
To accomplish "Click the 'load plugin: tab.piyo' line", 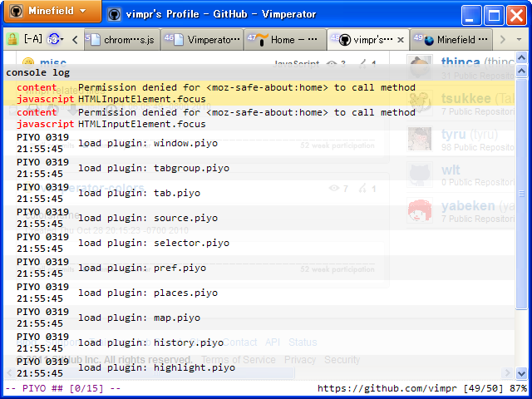I will tap(139, 193).
